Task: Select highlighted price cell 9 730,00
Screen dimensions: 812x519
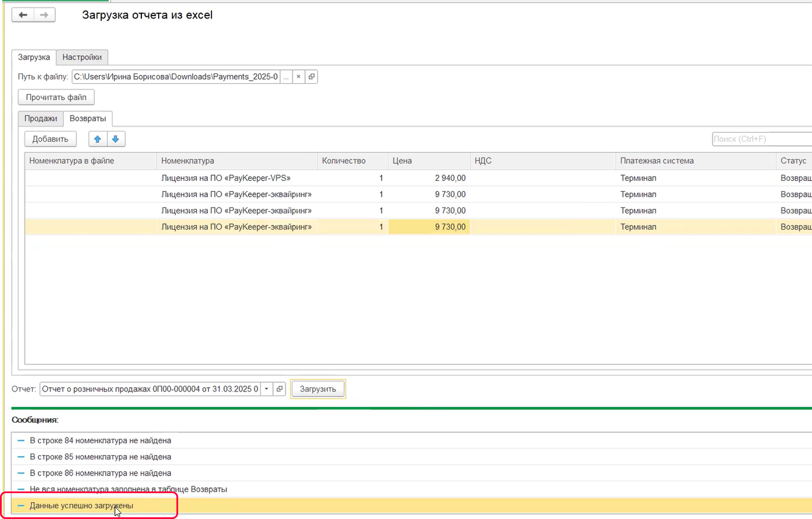Action: [429, 227]
